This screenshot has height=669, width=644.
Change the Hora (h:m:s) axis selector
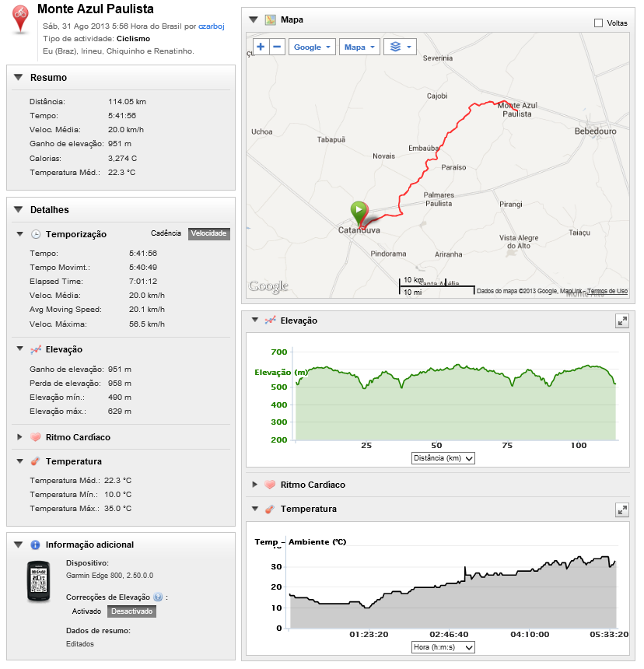pos(443,646)
